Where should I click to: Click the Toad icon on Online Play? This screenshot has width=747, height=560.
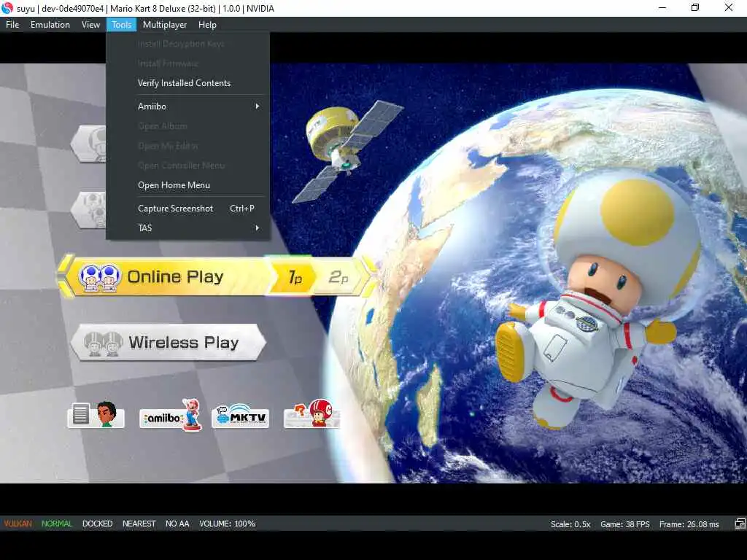[99, 278]
